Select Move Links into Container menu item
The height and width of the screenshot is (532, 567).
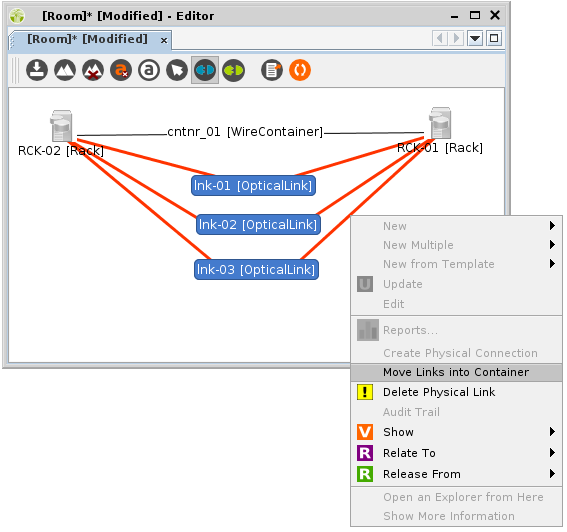(x=456, y=373)
